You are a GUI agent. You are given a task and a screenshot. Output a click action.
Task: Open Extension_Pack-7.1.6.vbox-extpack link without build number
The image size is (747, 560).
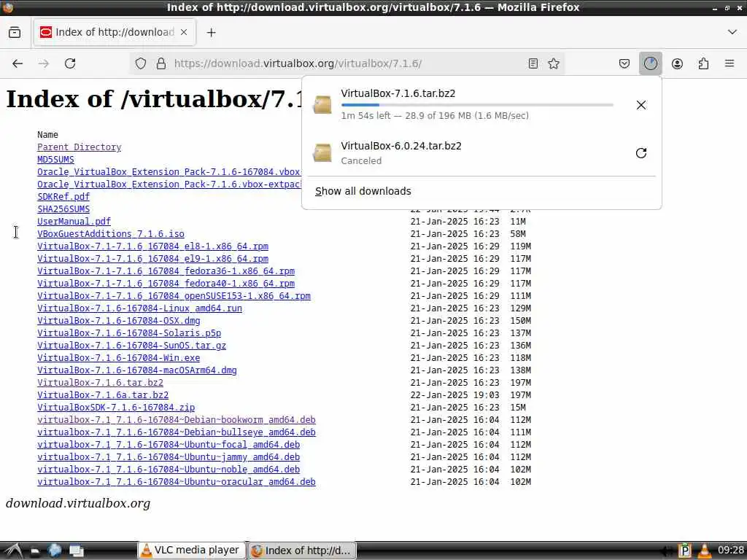pos(169,184)
